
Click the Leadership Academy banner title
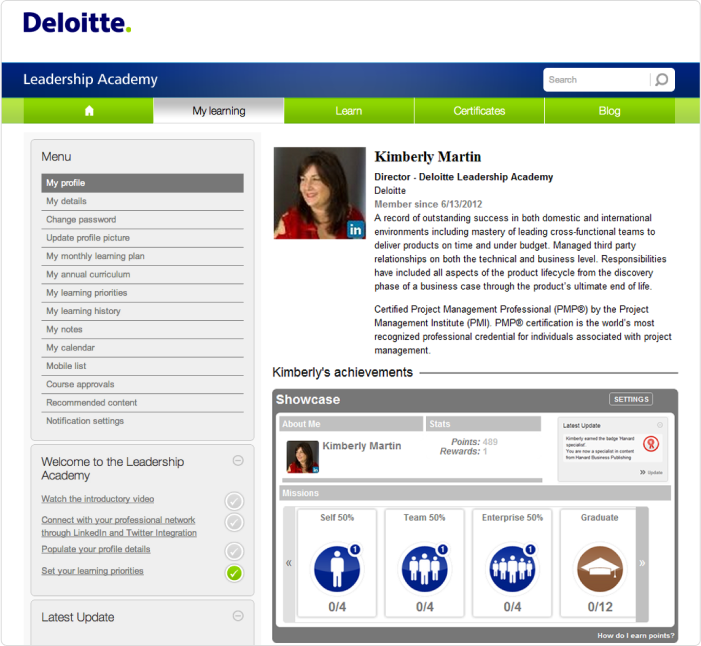[90, 79]
